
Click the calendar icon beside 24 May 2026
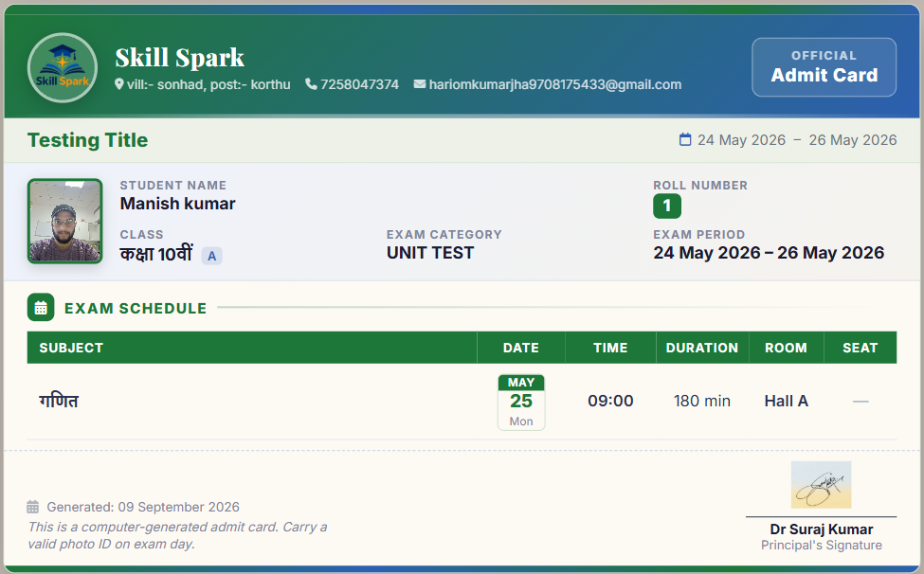[685, 139]
